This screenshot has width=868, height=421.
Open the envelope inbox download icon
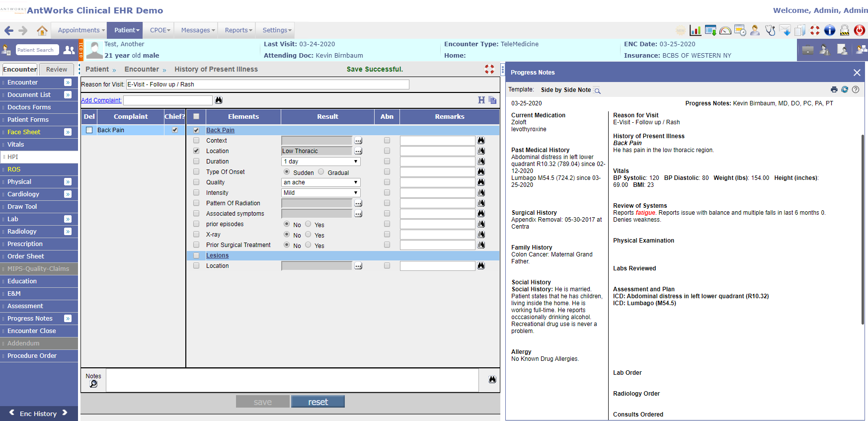pyautogui.click(x=785, y=30)
